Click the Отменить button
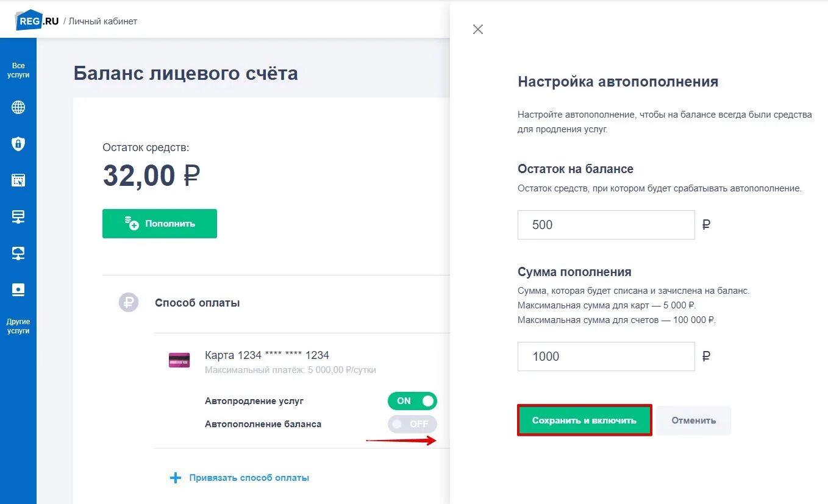 pos(693,421)
